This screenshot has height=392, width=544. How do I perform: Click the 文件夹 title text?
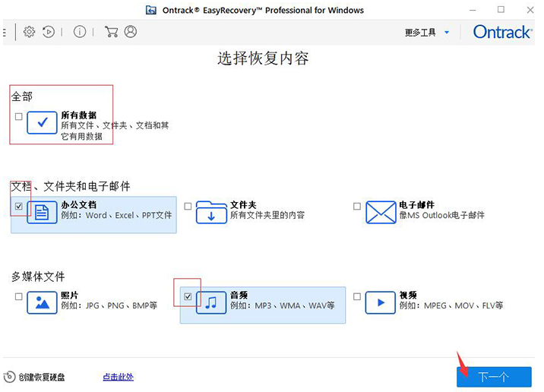coord(243,204)
